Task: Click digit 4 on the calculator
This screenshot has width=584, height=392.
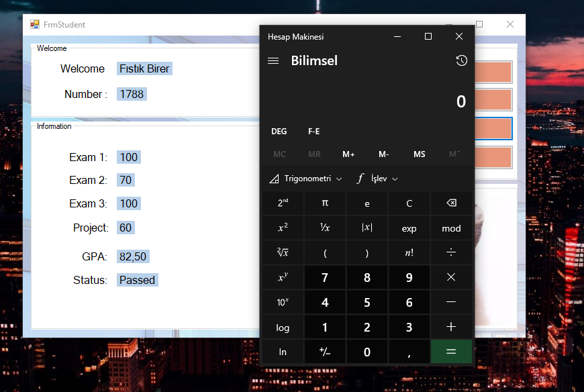Action: [325, 302]
